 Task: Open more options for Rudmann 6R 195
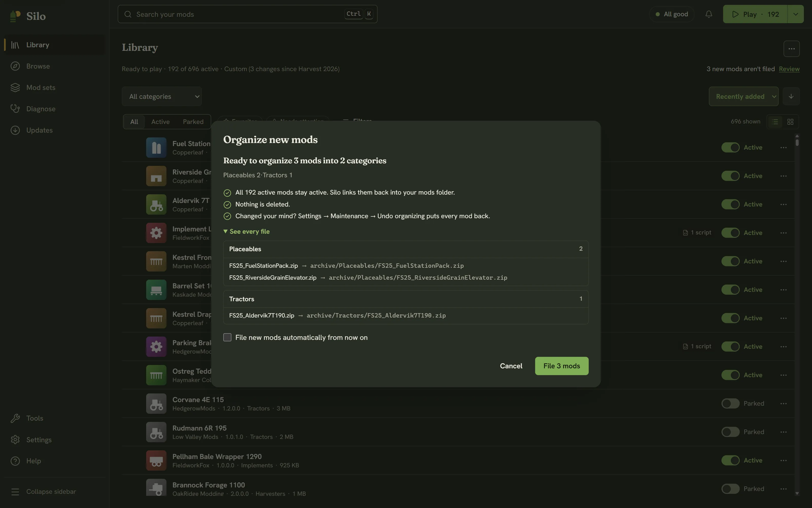[784, 432]
